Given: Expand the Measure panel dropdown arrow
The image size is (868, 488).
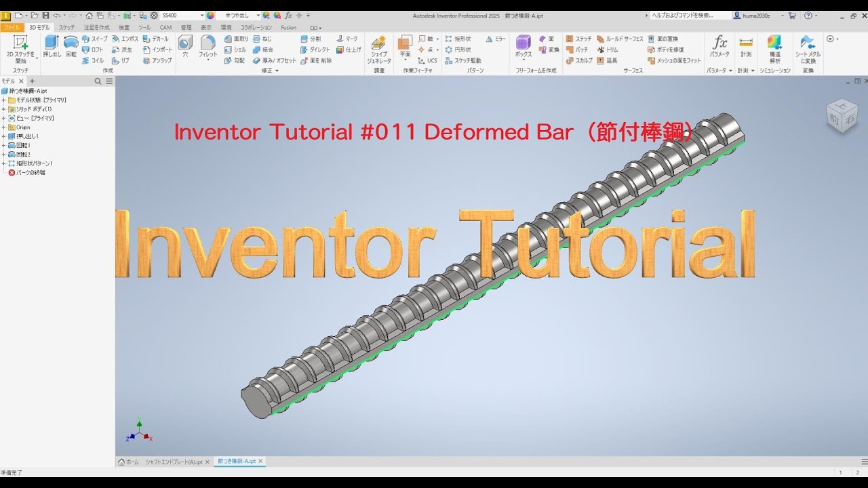Looking at the screenshot, I should 753,70.
